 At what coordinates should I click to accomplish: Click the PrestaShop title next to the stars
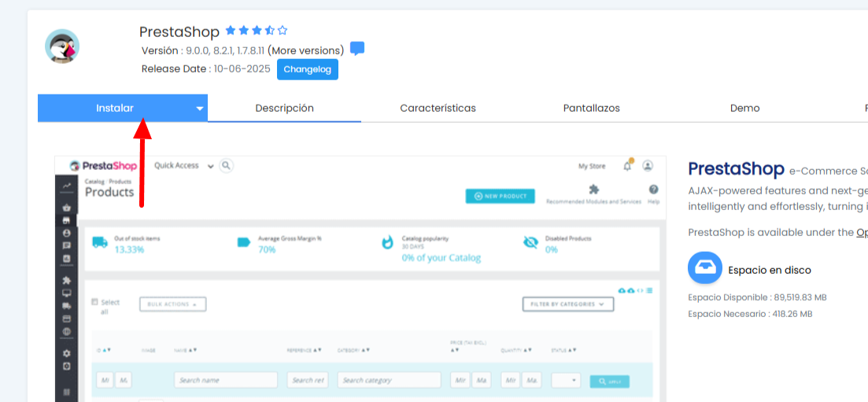pyautogui.click(x=179, y=31)
